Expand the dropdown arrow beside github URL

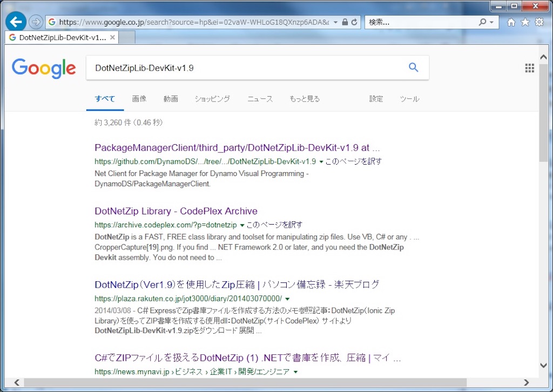[321, 162]
